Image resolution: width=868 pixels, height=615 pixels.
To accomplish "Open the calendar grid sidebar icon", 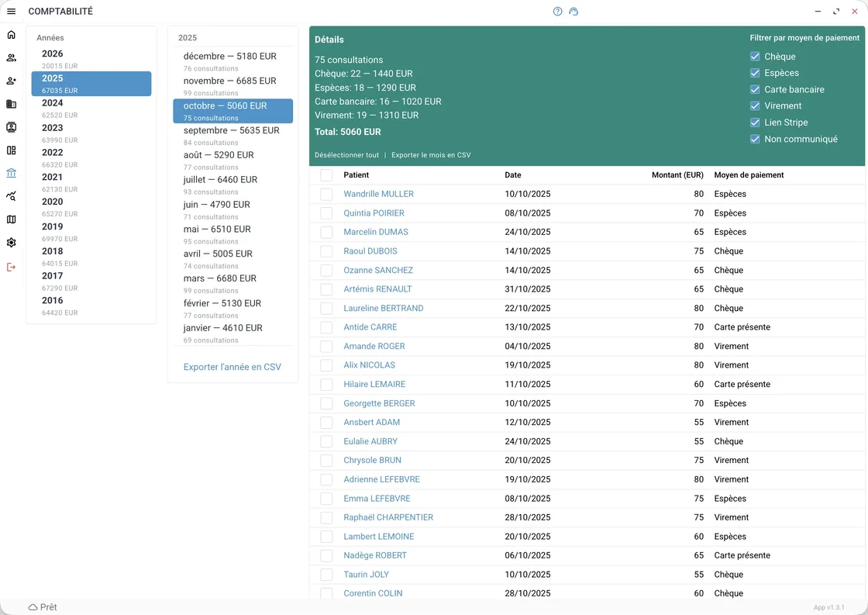I will point(11,104).
